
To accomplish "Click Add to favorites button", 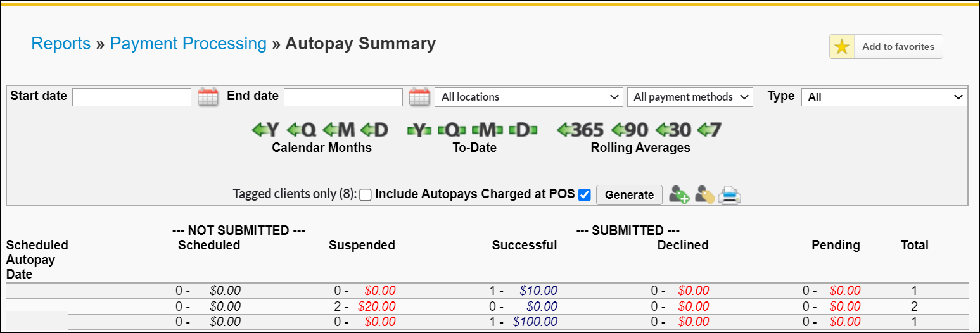I will [886, 47].
